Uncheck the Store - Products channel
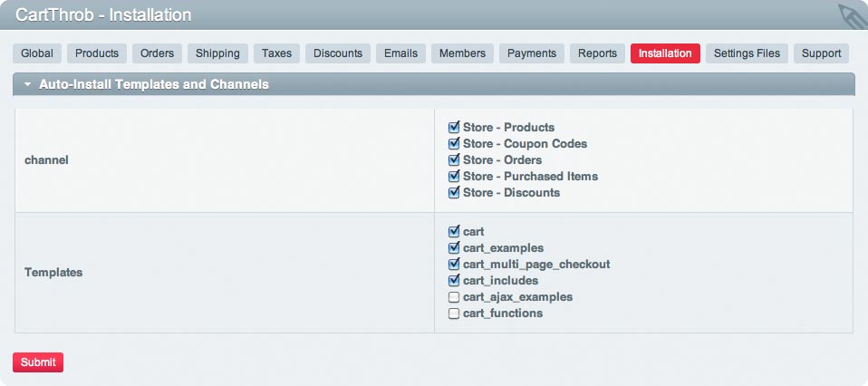 454,128
